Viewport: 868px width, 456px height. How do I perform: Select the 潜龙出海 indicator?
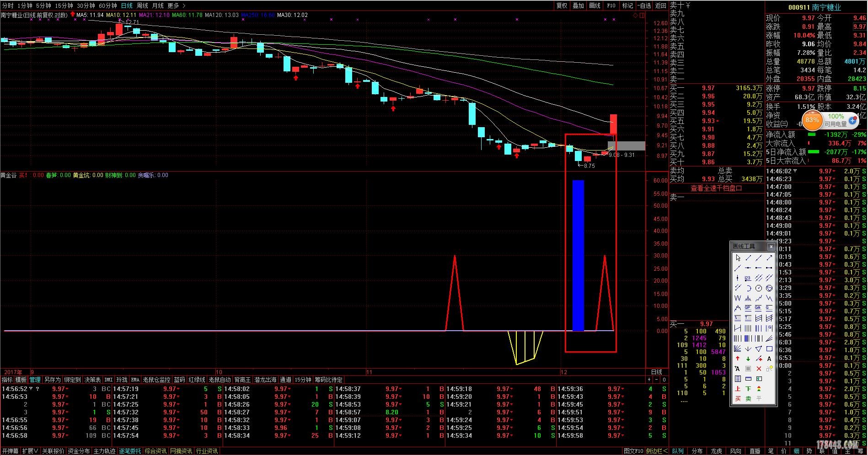(265, 380)
